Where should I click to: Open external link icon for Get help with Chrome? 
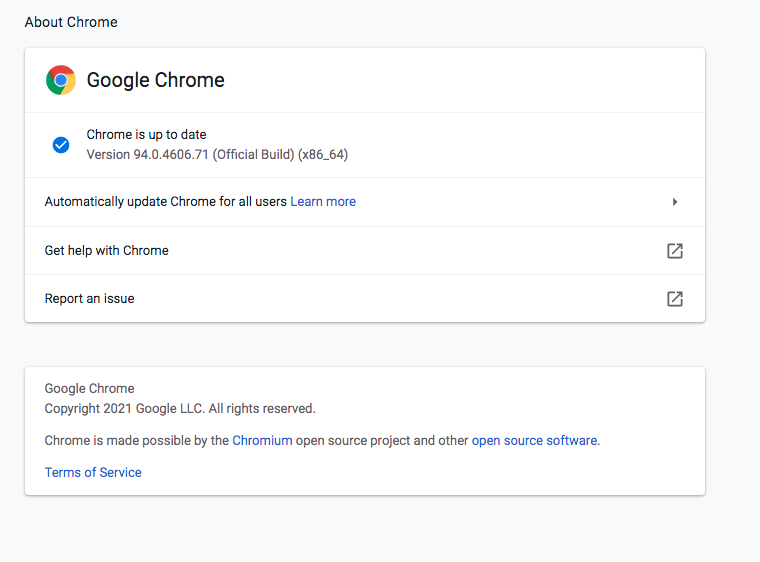675,251
